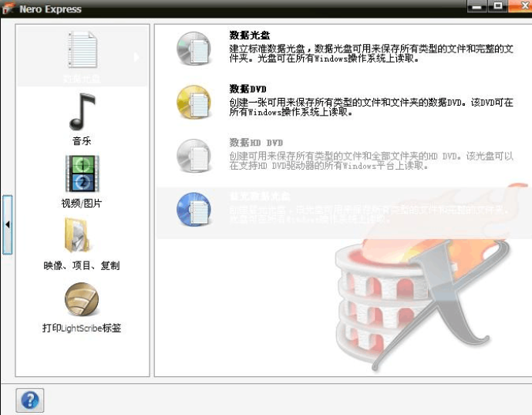The height and width of the screenshot is (415, 532).
Task: Collapse side panel using left arrow handle
Action: pos(8,224)
